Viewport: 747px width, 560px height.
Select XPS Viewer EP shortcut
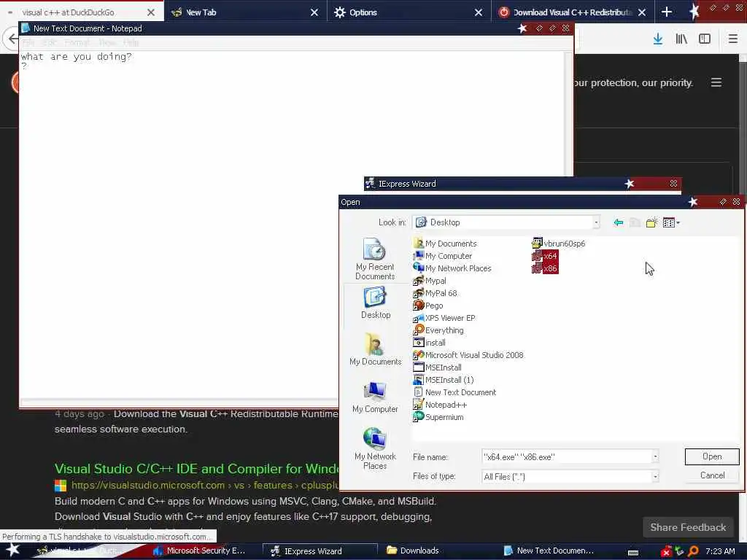tap(444, 318)
